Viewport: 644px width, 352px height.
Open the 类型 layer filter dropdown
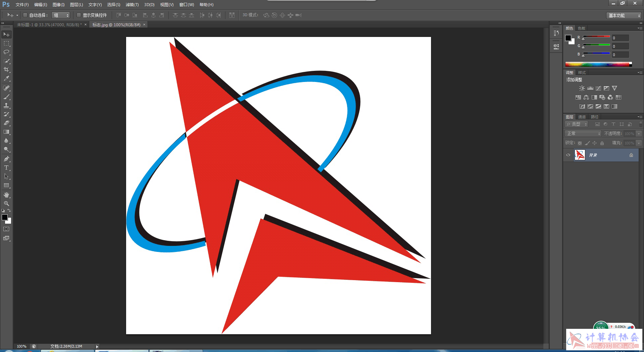pos(577,124)
